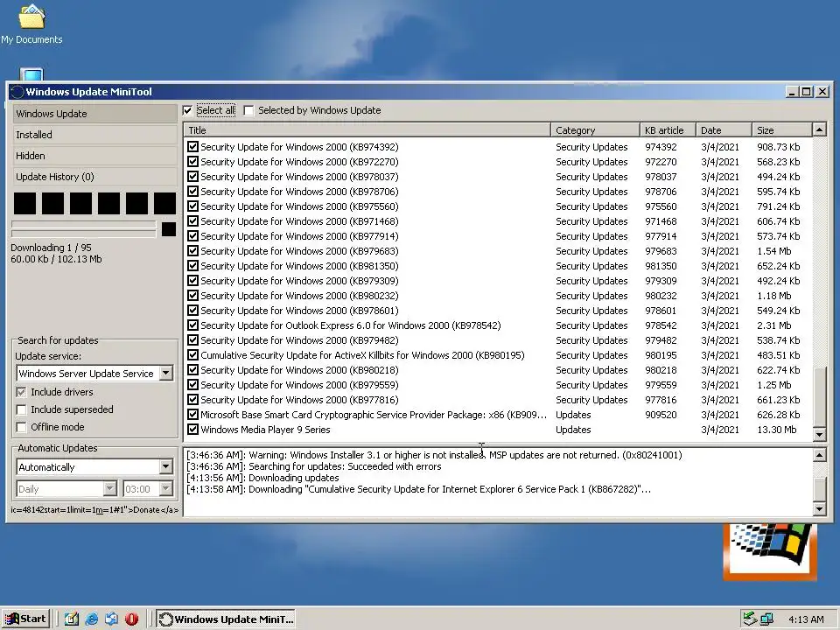840x630 pixels.
Task: Uncheck the KB978542 Outlook Express update checkbox
Action: pos(192,325)
